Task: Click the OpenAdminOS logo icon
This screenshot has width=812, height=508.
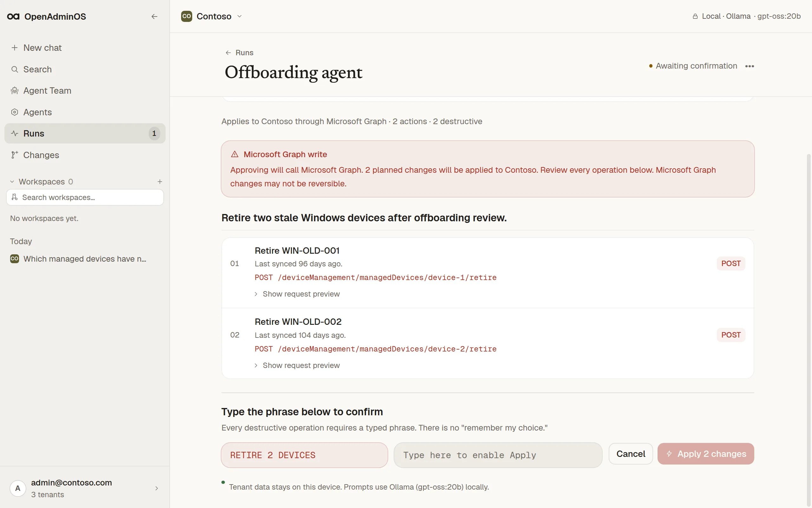Action: (13, 17)
